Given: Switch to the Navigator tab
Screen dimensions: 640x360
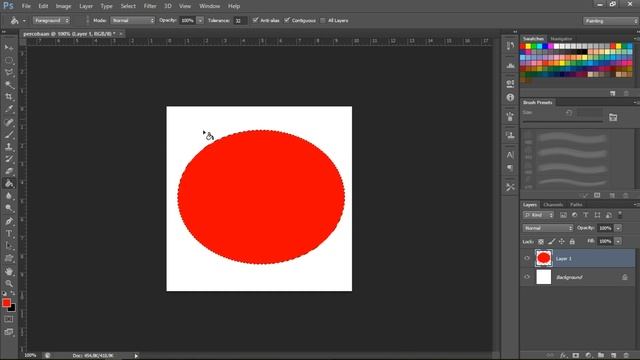Looking at the screenshot, I should [x=561, y=39].
